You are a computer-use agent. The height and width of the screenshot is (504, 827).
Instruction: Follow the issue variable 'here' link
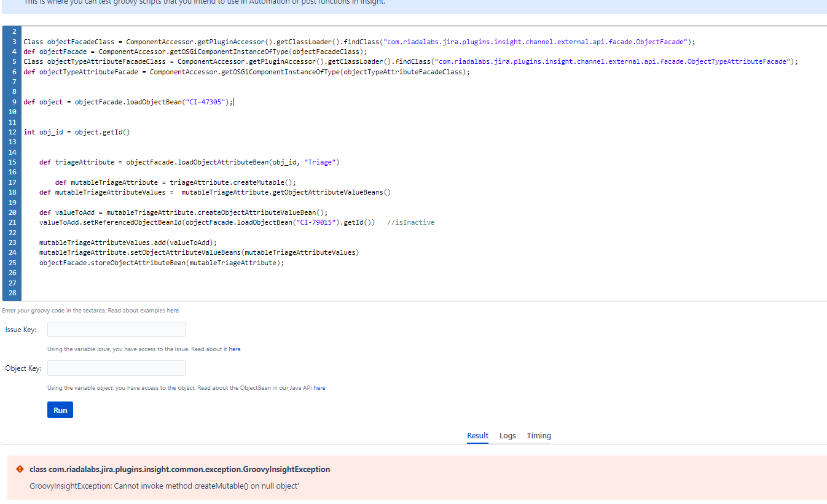point(235,349)
